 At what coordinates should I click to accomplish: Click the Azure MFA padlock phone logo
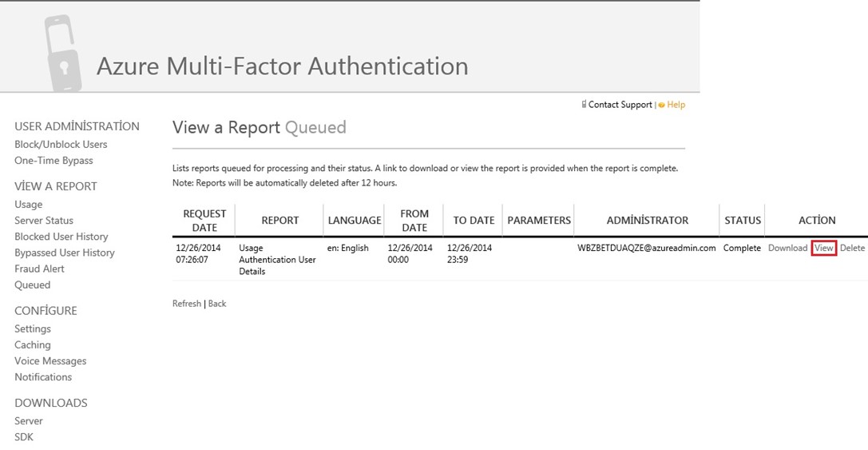(x=62, y=54)
